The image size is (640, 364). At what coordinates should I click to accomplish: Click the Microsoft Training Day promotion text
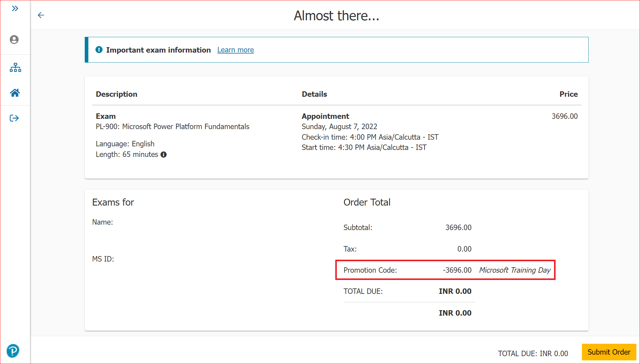(514, 270)
